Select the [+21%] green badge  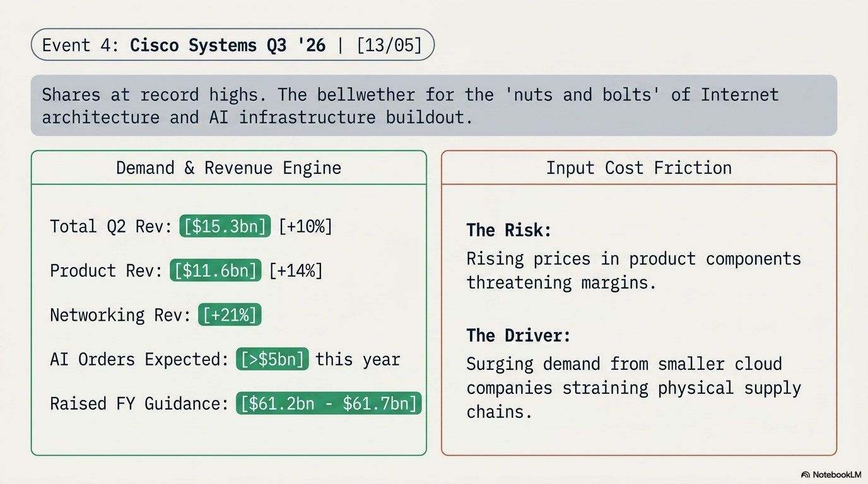coord(230,314)
